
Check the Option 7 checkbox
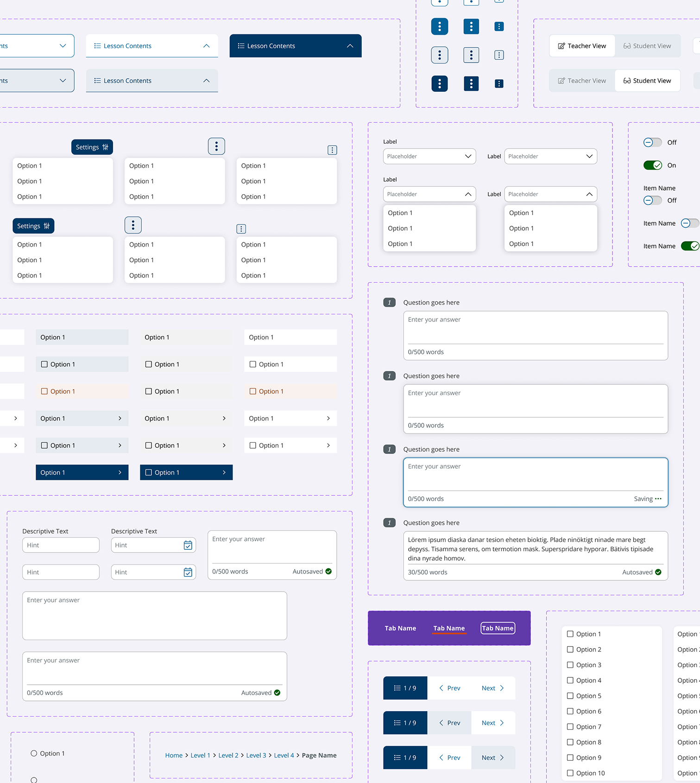(570, 727)
